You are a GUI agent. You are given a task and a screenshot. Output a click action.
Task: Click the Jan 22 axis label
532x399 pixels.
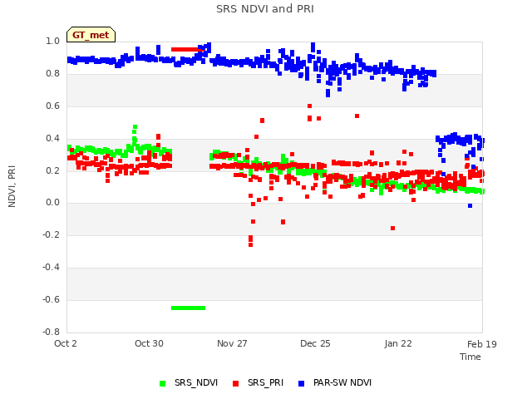point(398,343)
